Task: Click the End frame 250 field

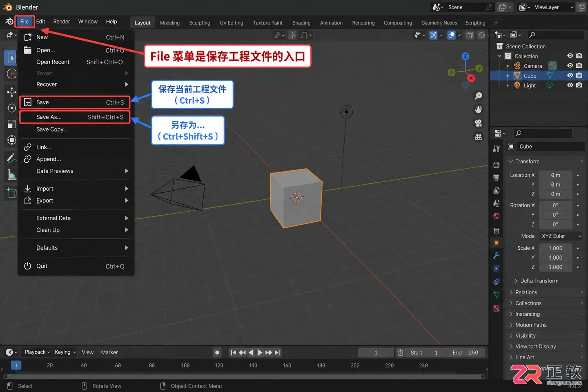Action: pos(466,353)
